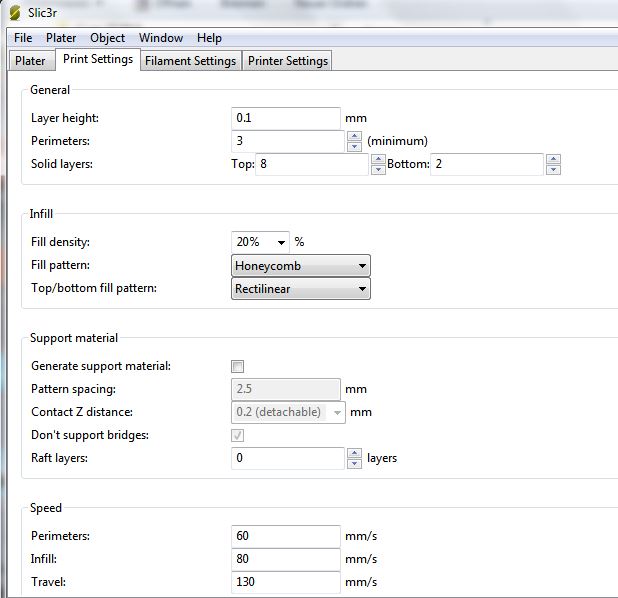Increase the Perimeters count with up arrow
Viewport: 618px width, 598px height.
pos(354,136)
